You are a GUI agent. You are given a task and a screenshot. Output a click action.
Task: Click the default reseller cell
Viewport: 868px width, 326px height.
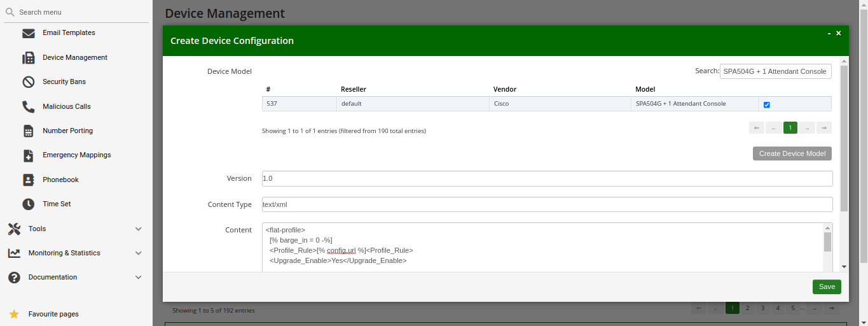[x=413, y=104]
